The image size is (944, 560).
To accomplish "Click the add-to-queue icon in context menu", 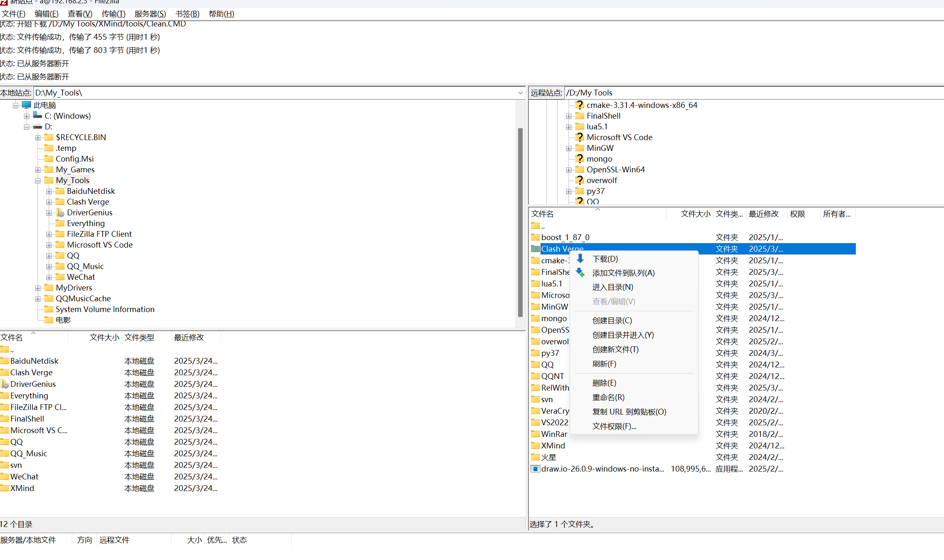I will pos(580,273).
